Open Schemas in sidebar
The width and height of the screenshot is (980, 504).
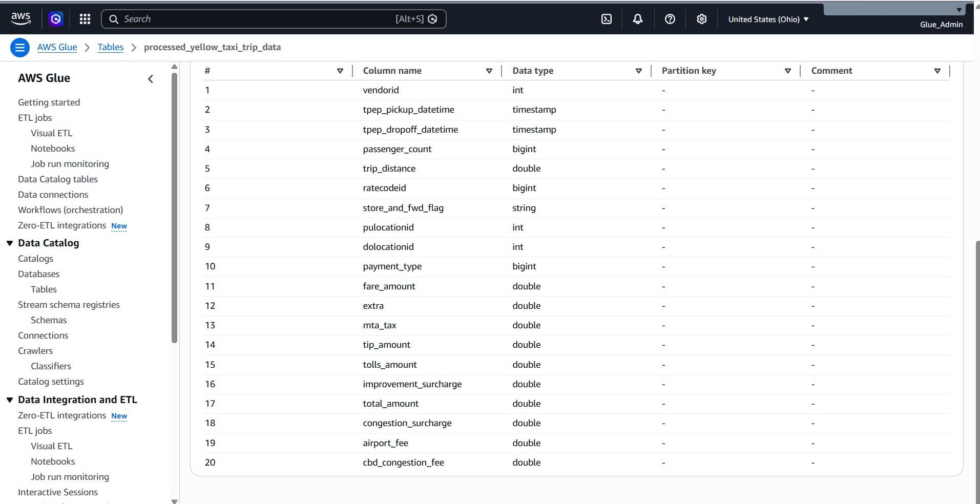49,320
